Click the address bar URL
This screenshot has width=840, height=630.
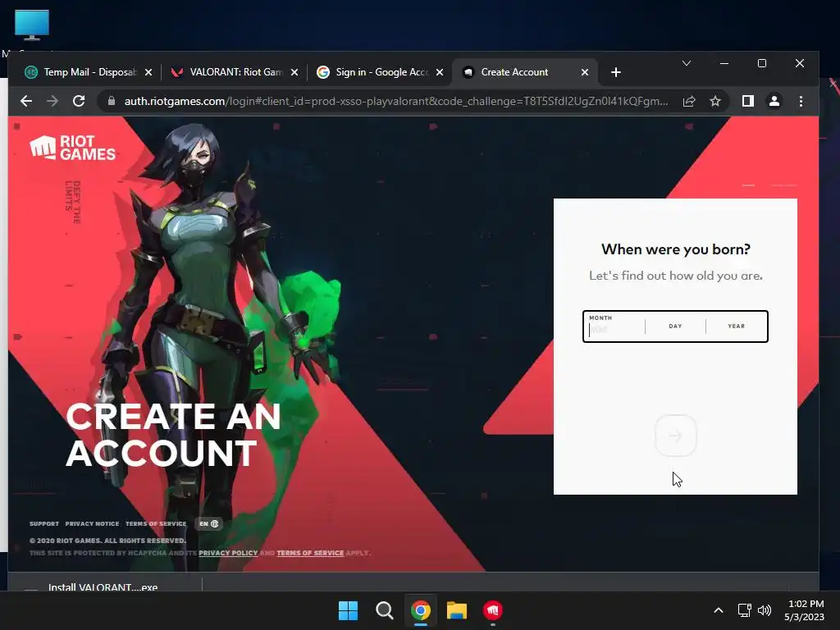[x=396, y=101]
